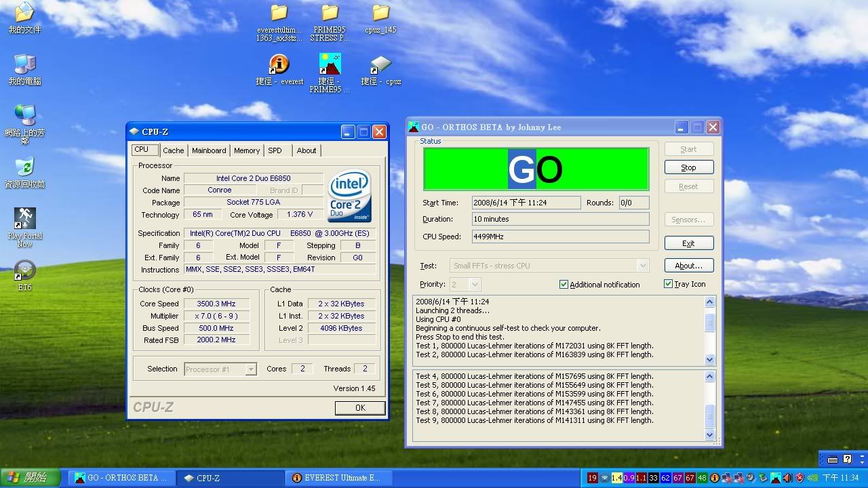The image size is (868, 488).
Task: Click the grayed Reset button
Action: (688, 186)
